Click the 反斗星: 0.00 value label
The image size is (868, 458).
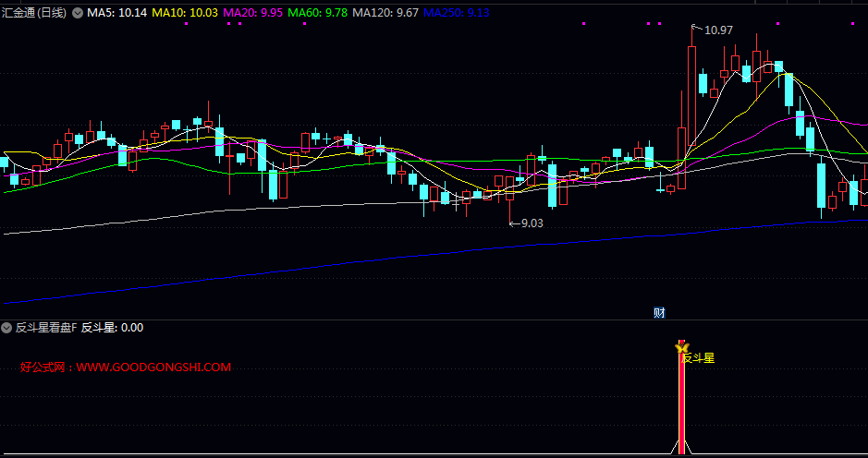pyautogui.click(x=113, y=328)
